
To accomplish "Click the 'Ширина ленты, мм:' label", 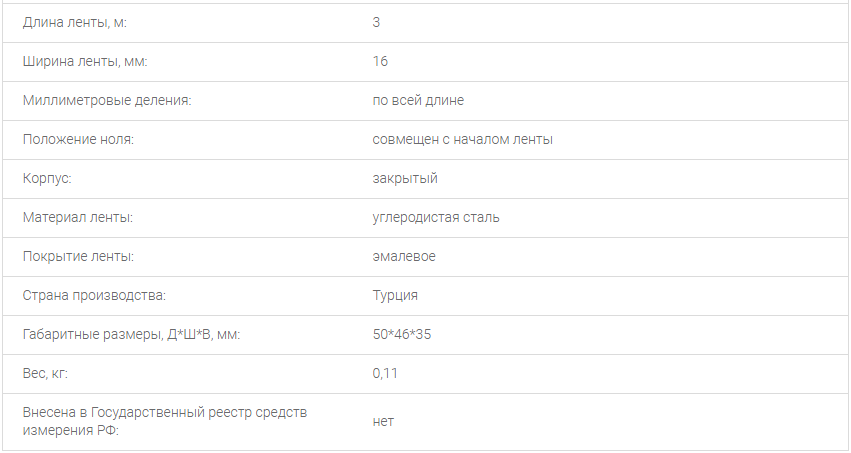I will tap(85, 62).
